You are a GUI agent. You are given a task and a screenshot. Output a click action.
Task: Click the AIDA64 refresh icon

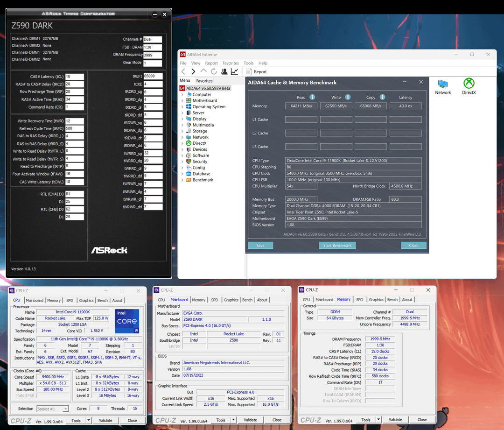[x=214, y=71]
